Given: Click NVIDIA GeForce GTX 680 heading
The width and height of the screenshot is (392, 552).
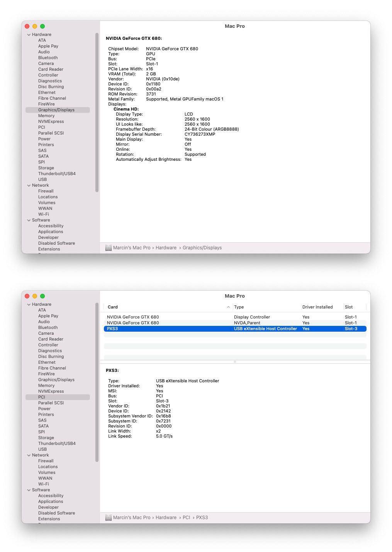Looking at the screenshot, I should point(134,38).
